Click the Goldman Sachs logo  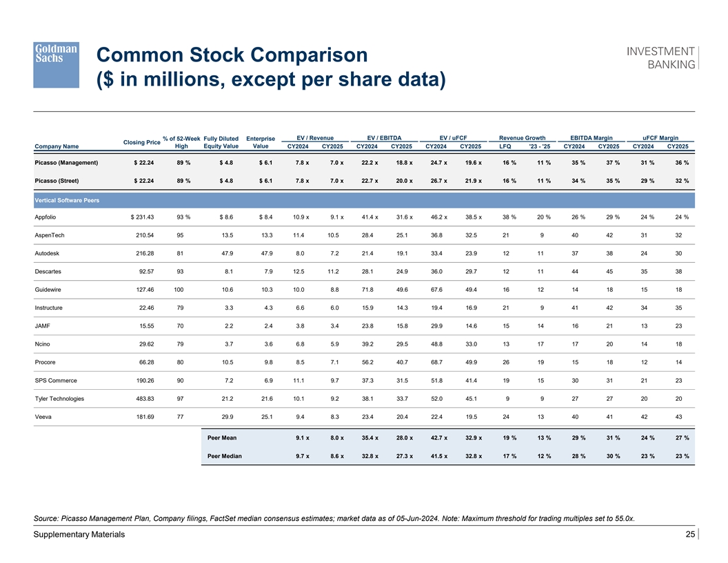pyautogui.click(x=57, y=64)
